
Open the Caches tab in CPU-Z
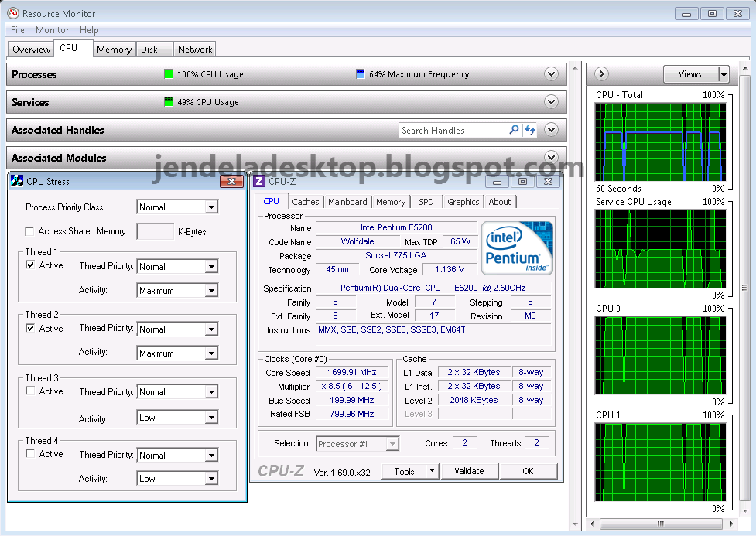(x=306, y=201)
